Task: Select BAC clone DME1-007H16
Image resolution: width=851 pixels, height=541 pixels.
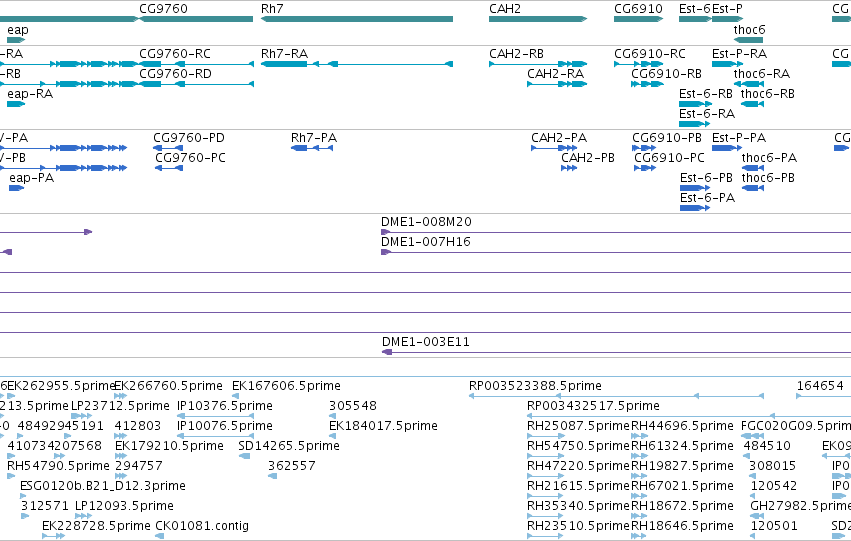Action: point(616,252)
